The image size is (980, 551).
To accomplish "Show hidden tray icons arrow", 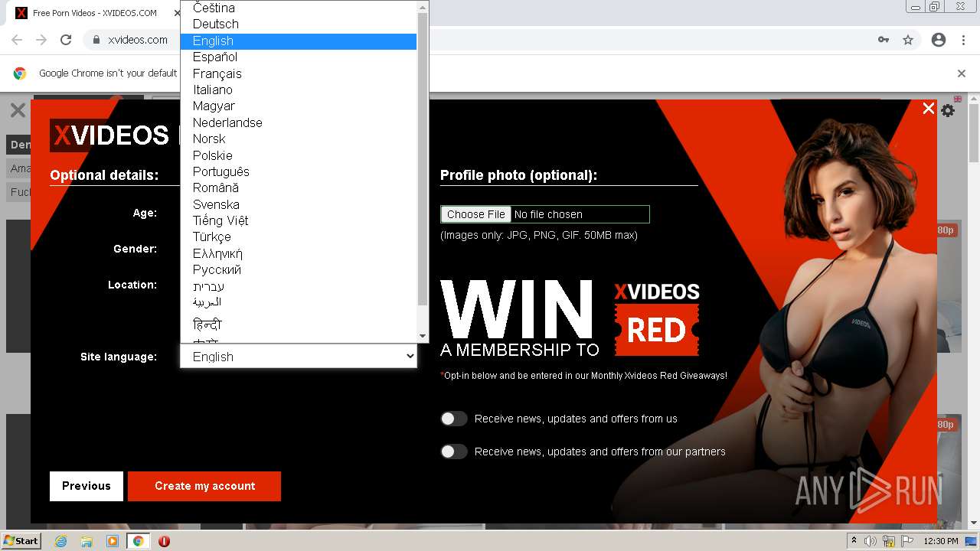I will (854, 541).
